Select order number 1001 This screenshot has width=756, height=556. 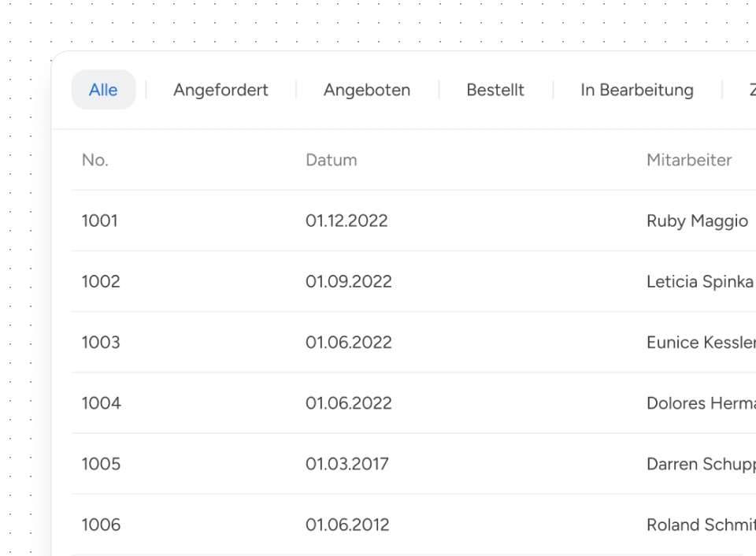(100, 221)
